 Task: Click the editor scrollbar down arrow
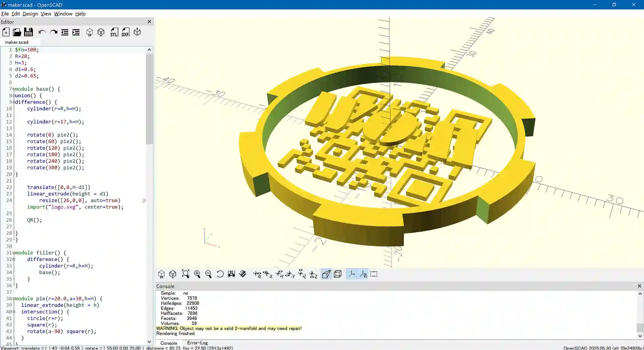(x=149, y=342)
